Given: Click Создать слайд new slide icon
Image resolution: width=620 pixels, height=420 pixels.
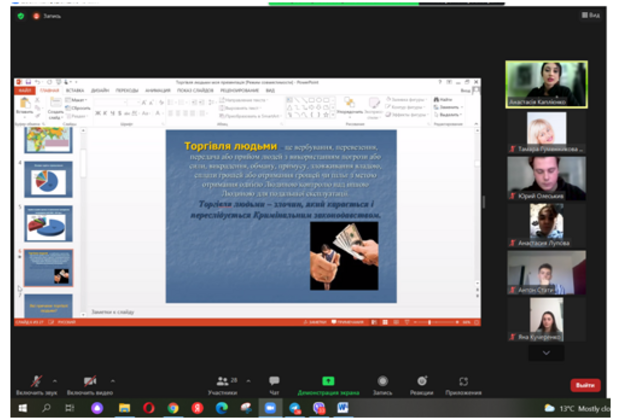Looking at the screenshot, I should [x=55, y=103].
